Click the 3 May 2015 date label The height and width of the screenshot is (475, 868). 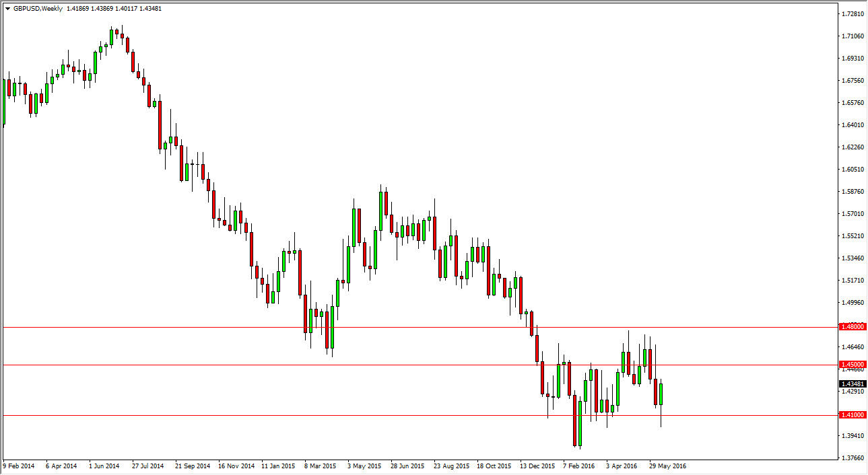363,466
